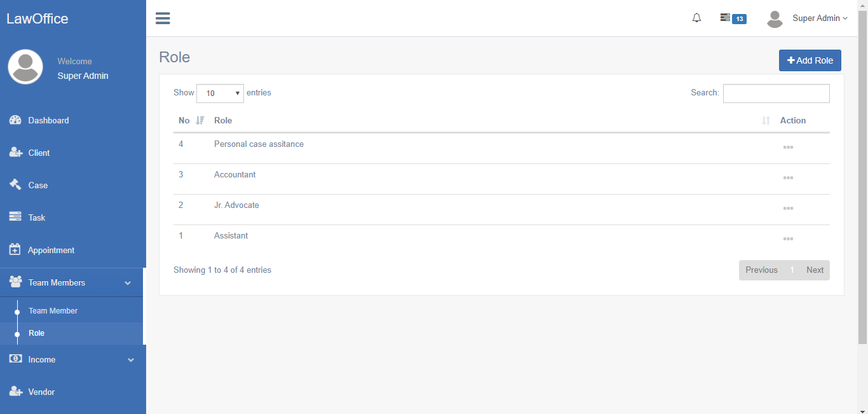This screenshot has height=414, width=868.
Task: Open the Show entries dropdown
Action: (x=220, y=93)
